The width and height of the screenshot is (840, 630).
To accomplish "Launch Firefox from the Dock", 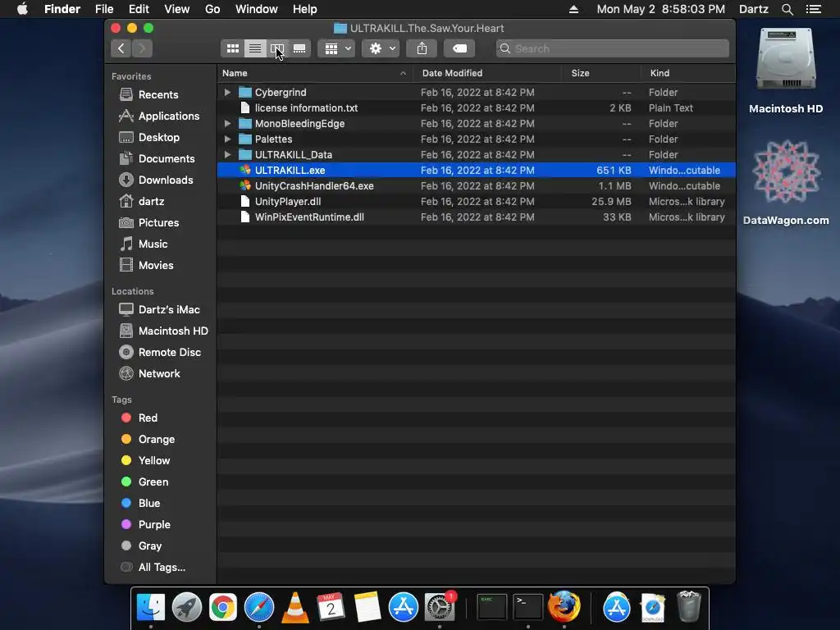I will click(564, 607).
